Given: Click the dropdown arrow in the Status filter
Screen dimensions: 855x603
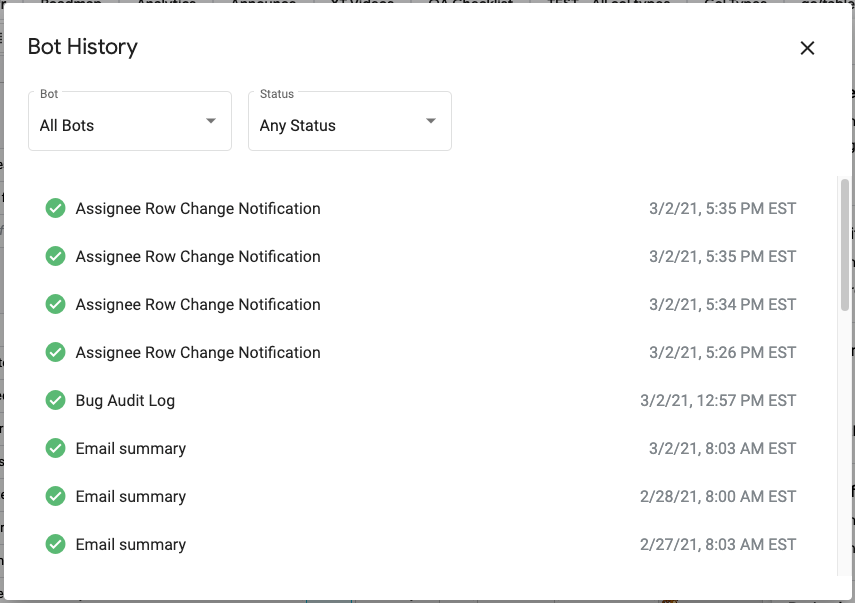Looking at the screenshot, I should click(431, 120).
